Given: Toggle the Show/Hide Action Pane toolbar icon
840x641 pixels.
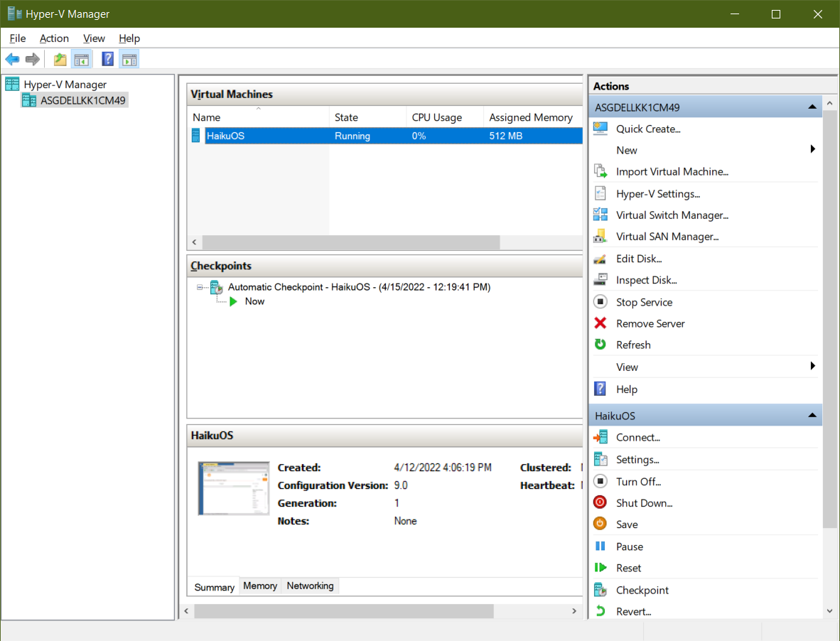Looking at the screenshot, I should tap(129, 60).
